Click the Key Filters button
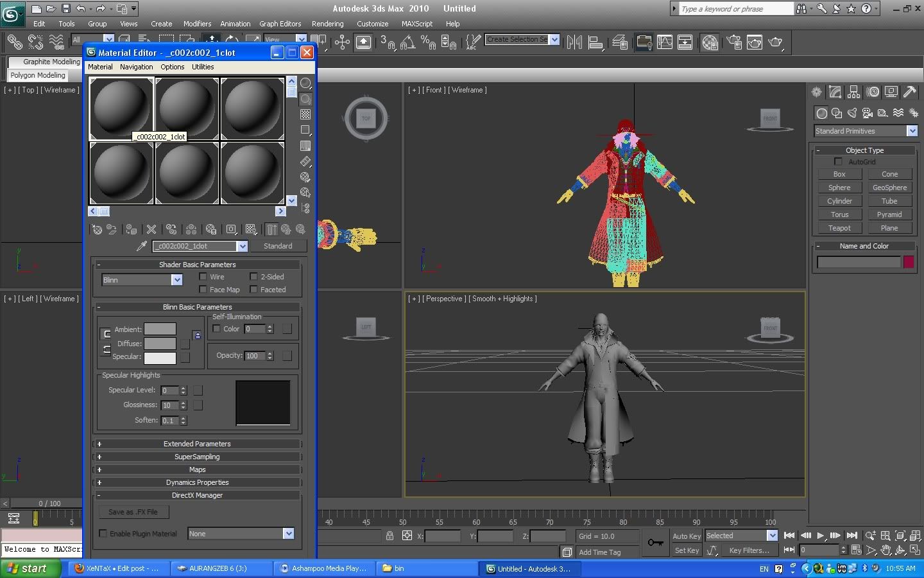924x578 pixels. (x=749, y=550)
